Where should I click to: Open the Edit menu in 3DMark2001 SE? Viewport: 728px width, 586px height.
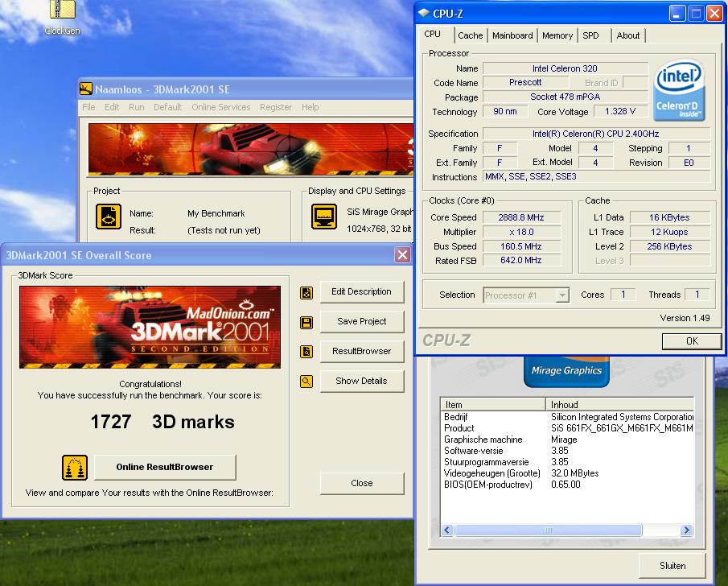[112, 107]
